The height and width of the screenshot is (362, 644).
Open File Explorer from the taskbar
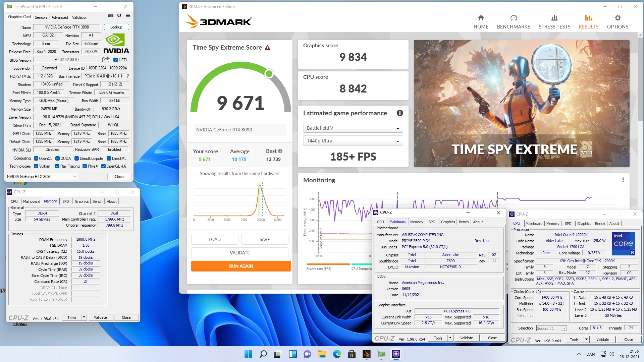coord(322,354)
